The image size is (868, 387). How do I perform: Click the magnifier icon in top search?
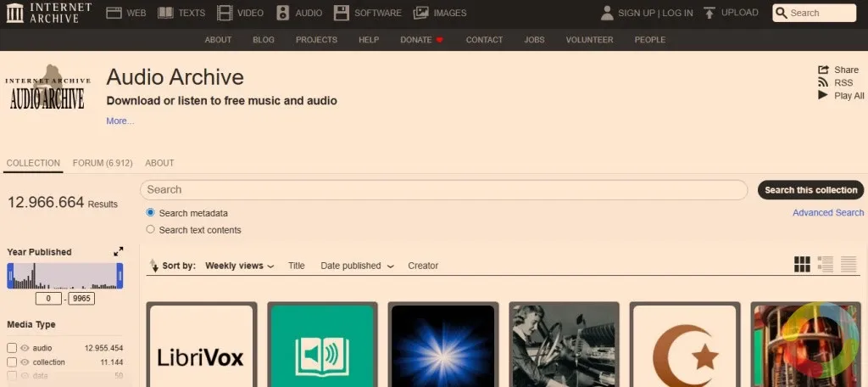click(781, 13)
